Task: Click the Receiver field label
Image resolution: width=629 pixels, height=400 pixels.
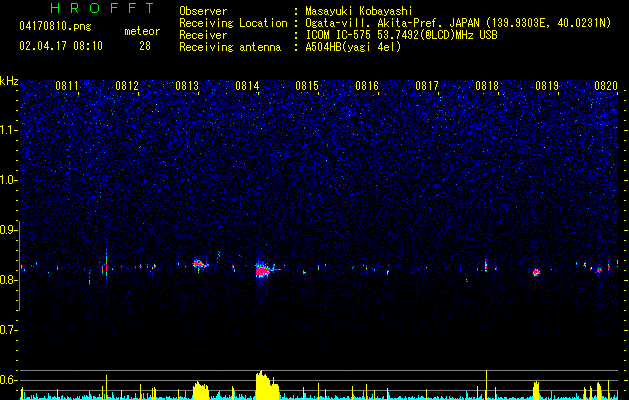Action: (203, 35)
